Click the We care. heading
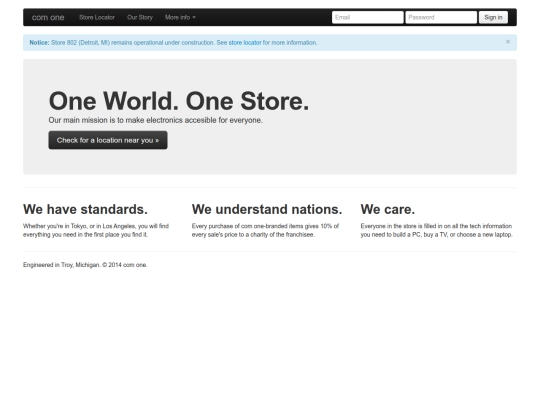 (x=388, y=209)
